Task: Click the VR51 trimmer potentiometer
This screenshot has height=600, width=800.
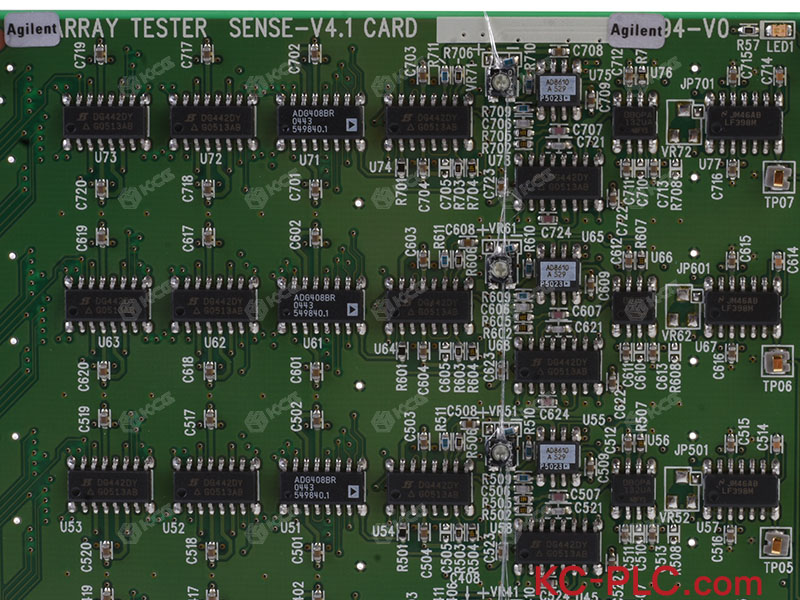Action: pyautogui.click(x=499, y=451)
